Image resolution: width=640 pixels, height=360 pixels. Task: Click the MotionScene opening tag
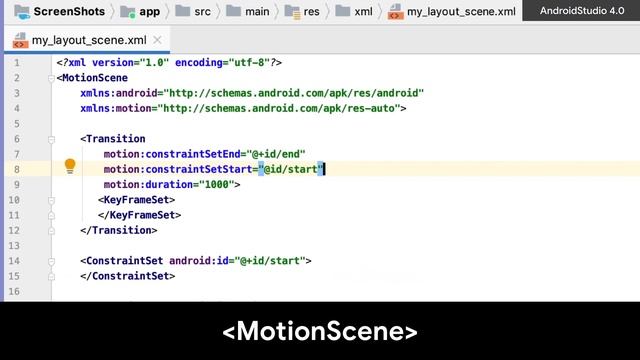[x=92, y=78]
